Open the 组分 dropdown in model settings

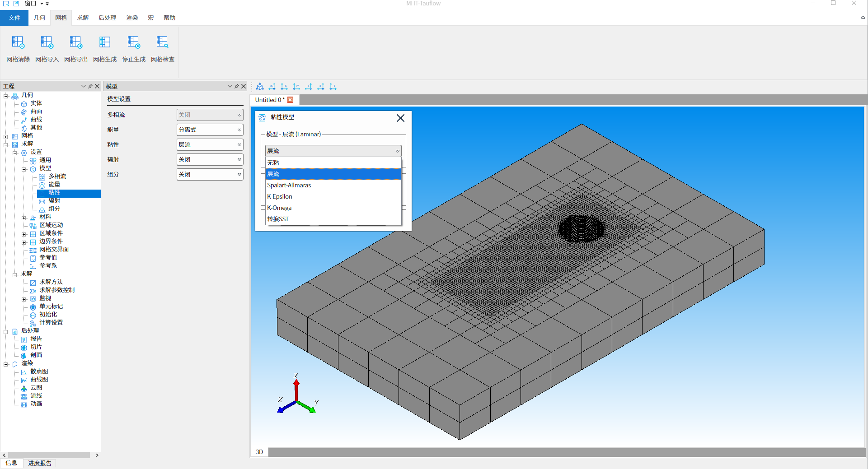click(210, 175)
